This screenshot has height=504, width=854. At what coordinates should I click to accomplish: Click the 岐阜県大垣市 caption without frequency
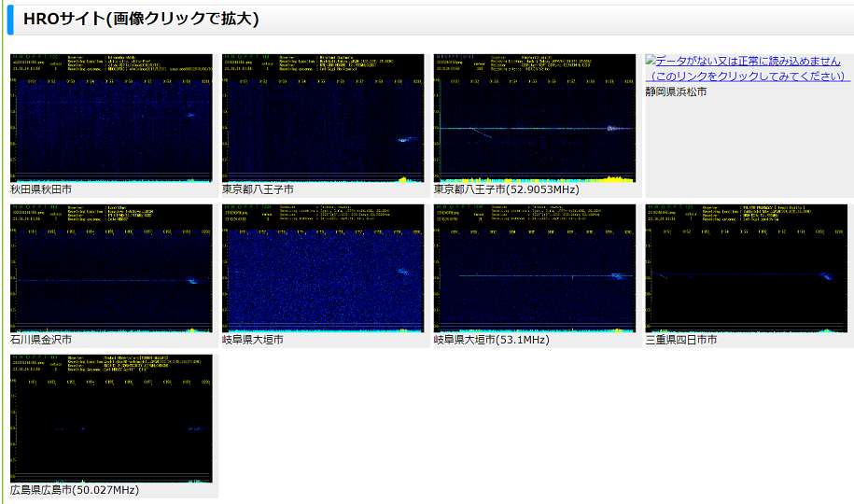tap(253, 340)
